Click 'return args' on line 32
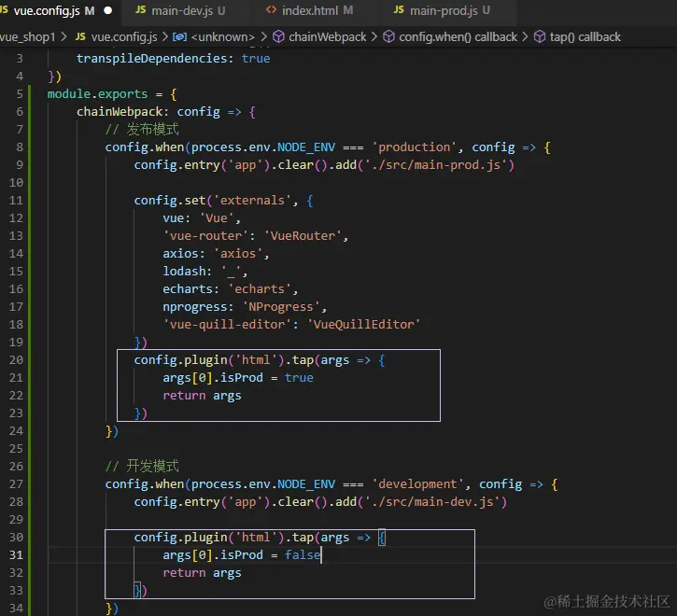Viewport: 677px width, 616px height. pos(202,573)
